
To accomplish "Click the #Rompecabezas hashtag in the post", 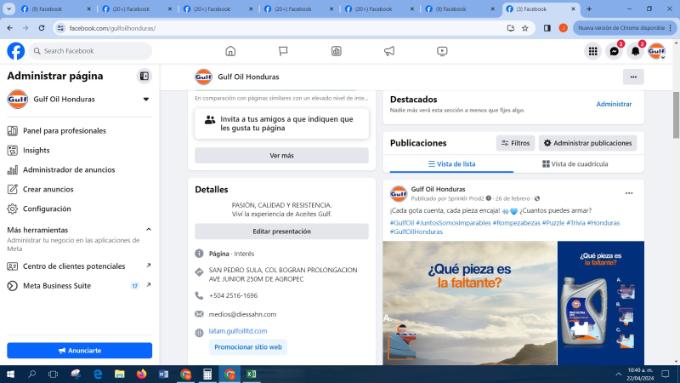I will point(516,223).
